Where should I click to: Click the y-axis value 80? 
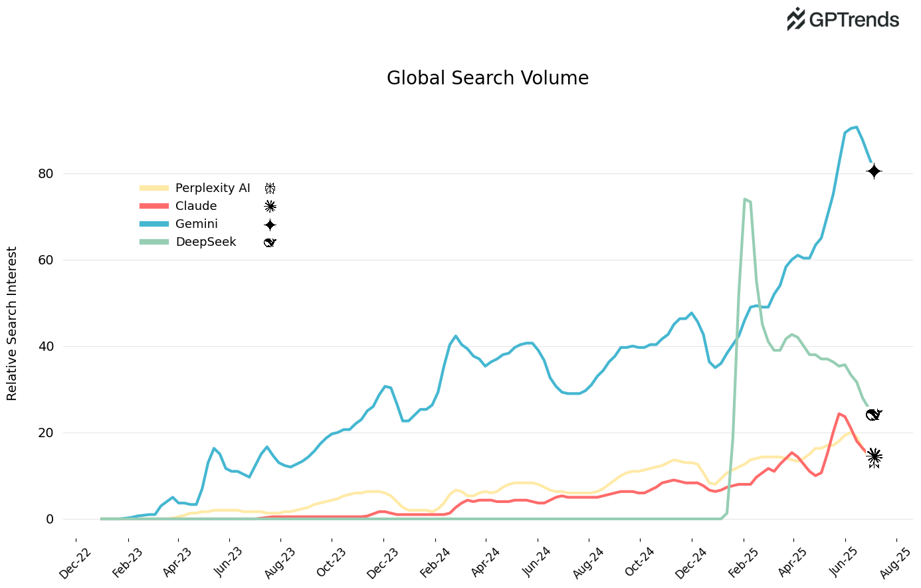point(46,173)
